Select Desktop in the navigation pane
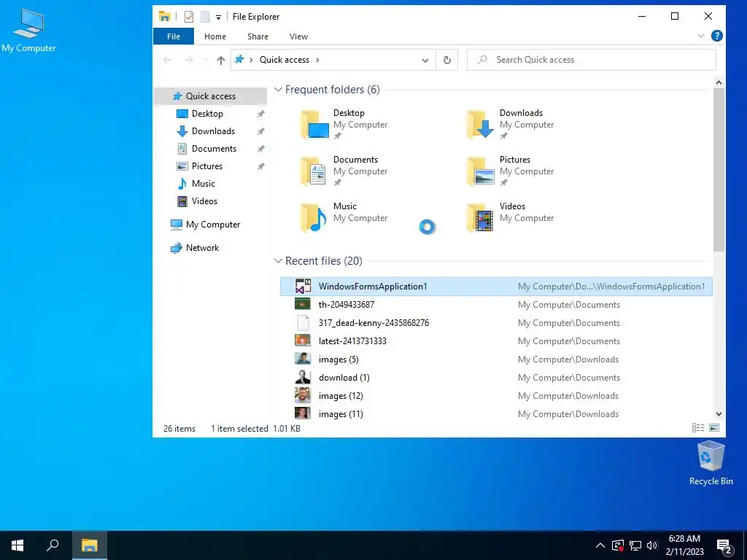747x560 pixels. 207,114
